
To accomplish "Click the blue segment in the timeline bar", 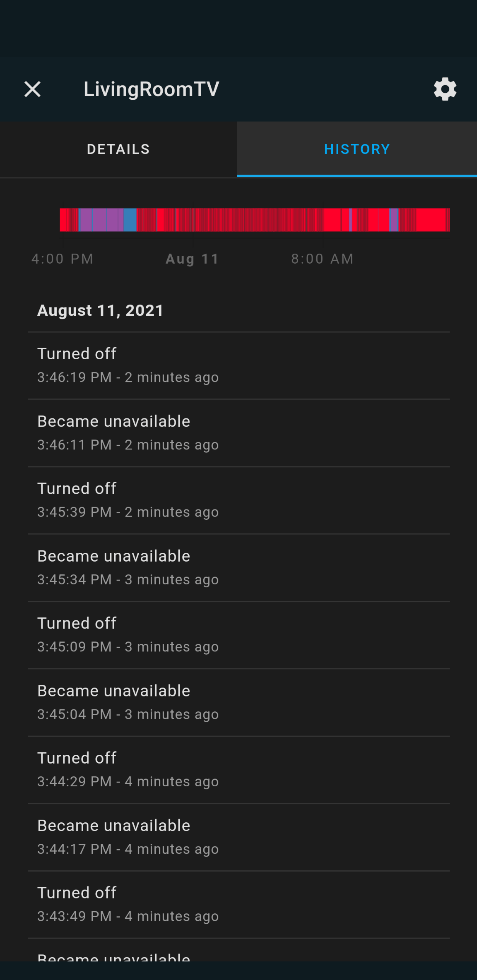I will (130, 219).
